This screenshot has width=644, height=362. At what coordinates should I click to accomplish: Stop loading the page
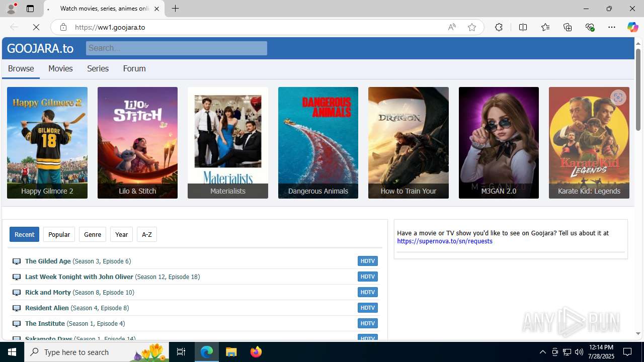(x=36, y=27)
